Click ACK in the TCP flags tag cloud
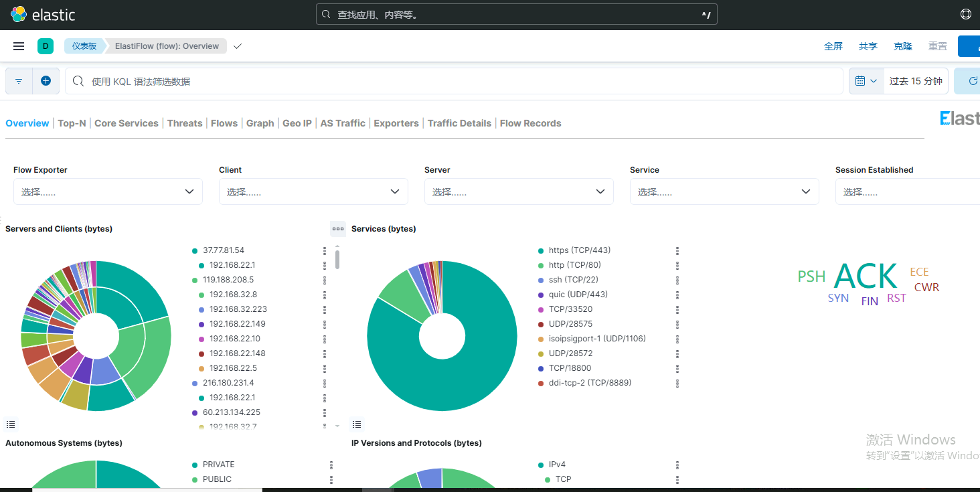 (866, 276)
